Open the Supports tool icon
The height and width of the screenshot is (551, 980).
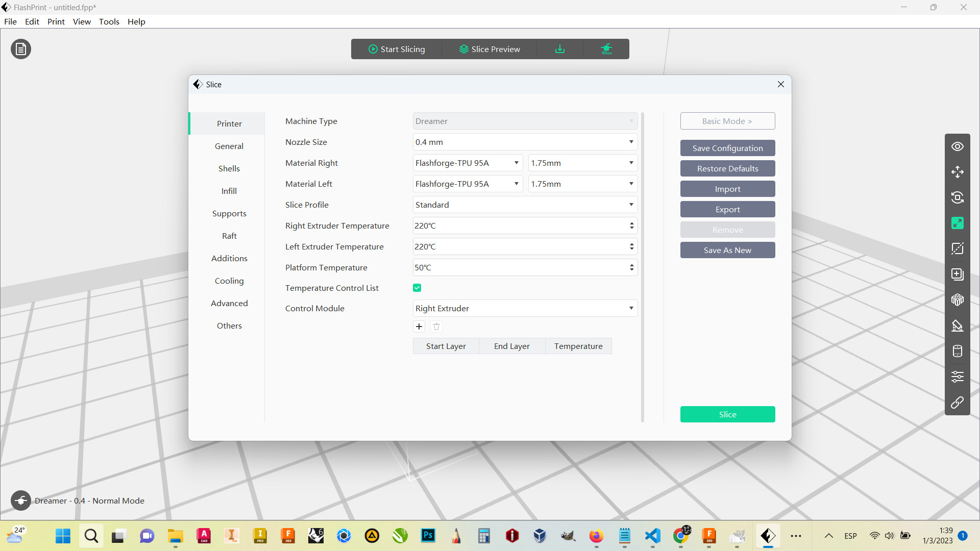958,325
